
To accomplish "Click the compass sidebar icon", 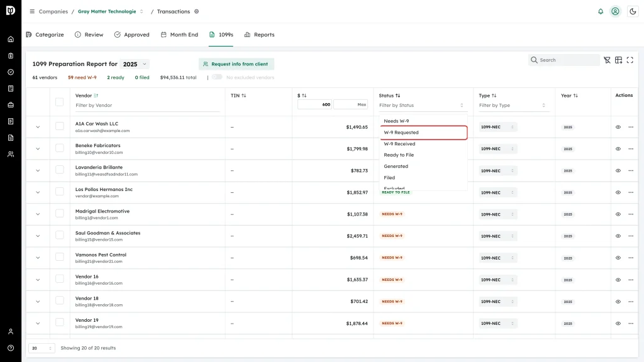I will coord(11,72).
